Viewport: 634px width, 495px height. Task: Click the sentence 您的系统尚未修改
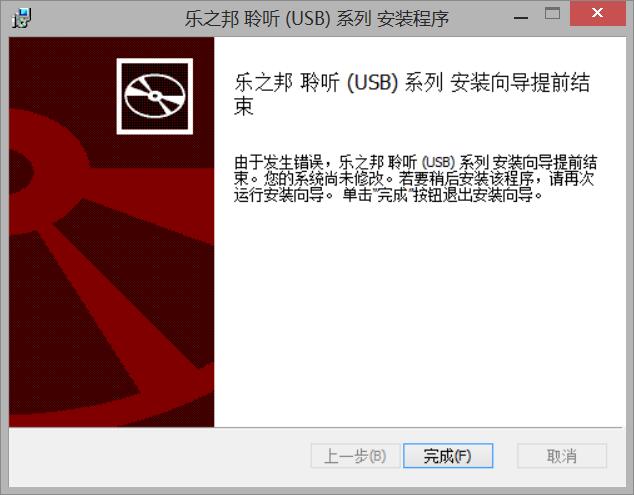click(329, 178)
